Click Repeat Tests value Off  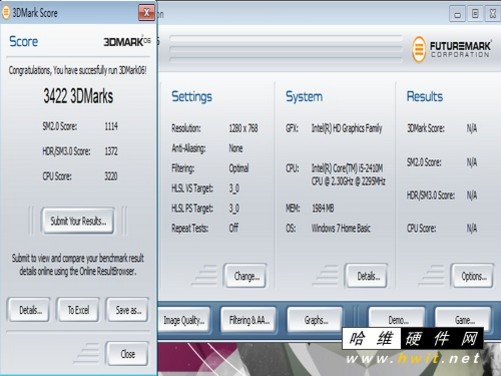[234, 228]
